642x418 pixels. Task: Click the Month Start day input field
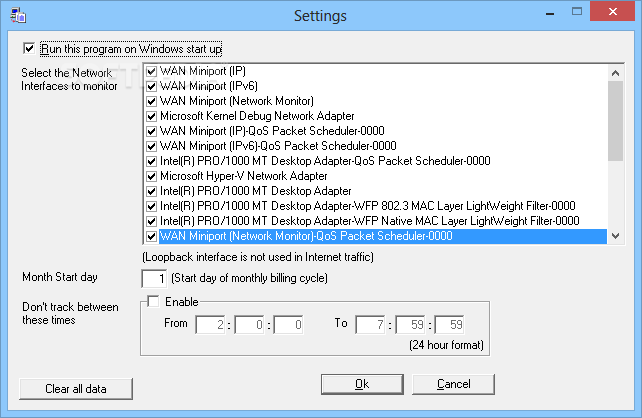154,278
